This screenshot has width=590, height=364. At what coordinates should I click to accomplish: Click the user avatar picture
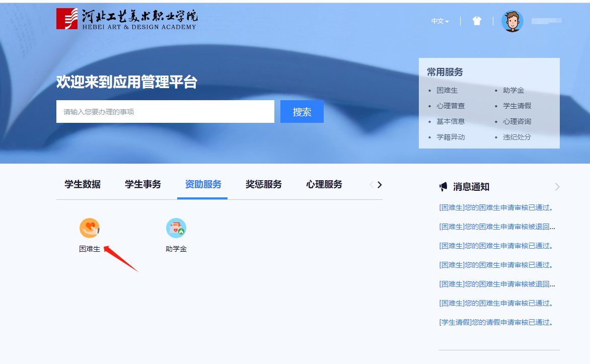point(512,21)
